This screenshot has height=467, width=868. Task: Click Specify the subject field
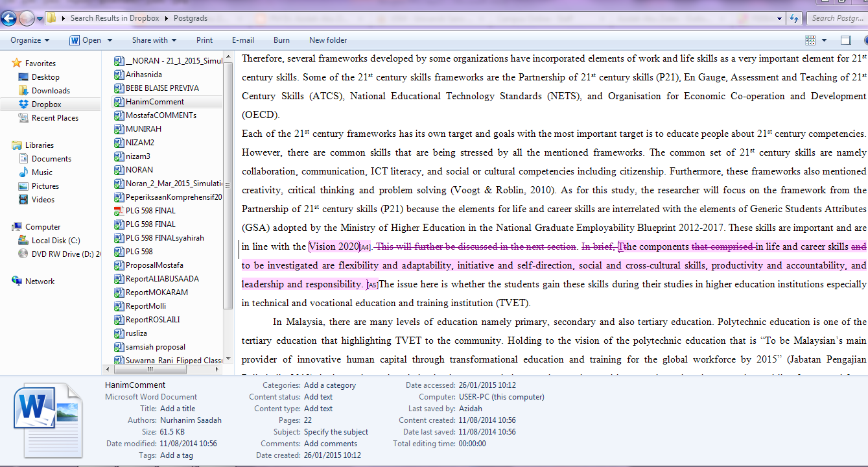[x=336, y=432]
